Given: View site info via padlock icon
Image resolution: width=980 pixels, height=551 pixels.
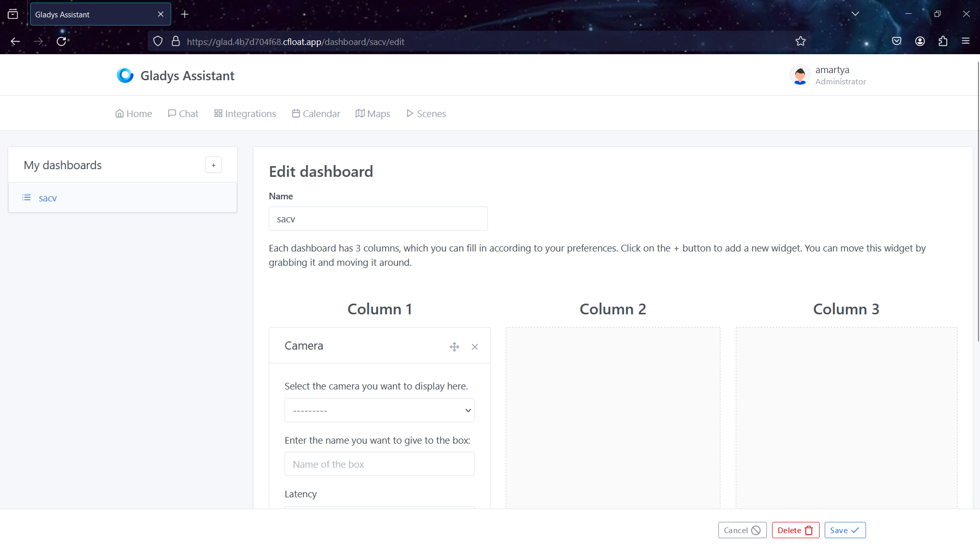Looking at the screenshot, I should [x=176, y=41].
